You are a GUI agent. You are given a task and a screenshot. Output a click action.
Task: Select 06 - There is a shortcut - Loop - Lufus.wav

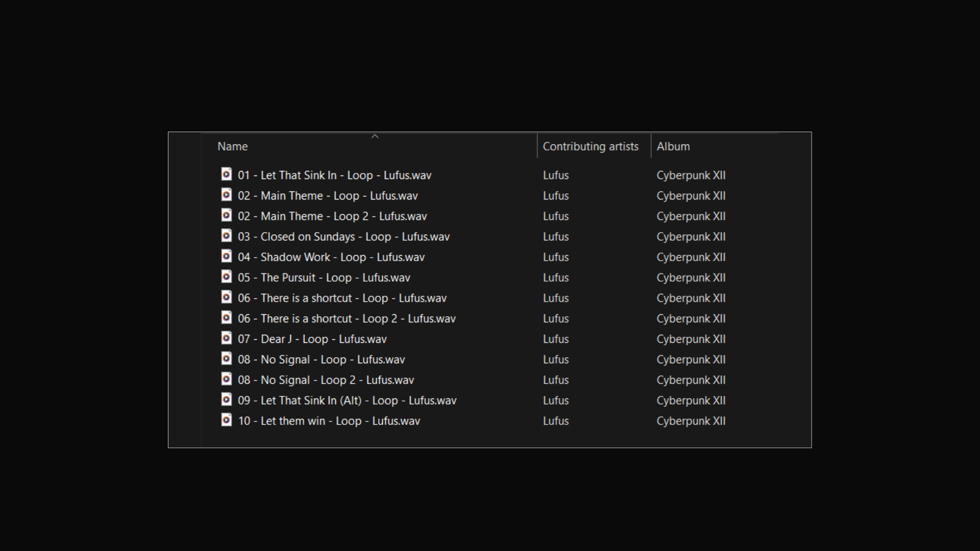342,298
